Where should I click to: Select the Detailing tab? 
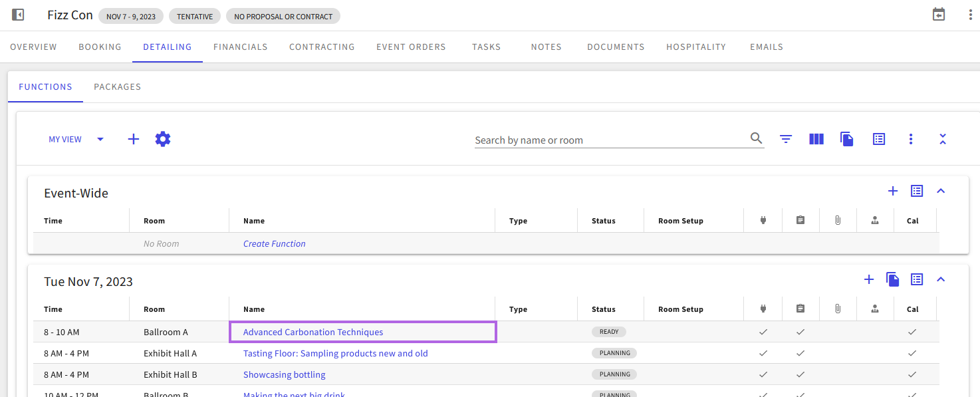coord(168,47)
